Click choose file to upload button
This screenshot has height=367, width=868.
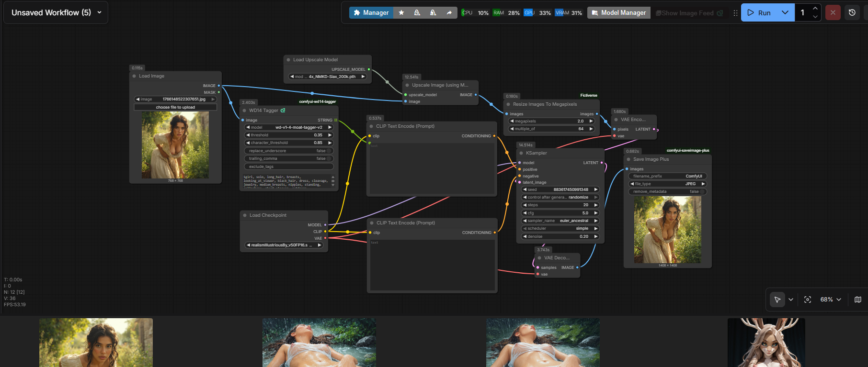coord(175,107)
